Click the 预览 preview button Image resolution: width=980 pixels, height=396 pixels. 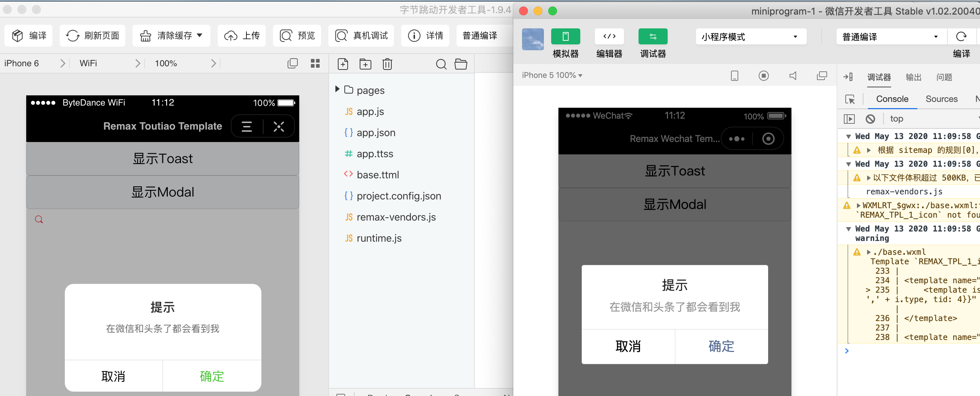(x=297, y=36)
